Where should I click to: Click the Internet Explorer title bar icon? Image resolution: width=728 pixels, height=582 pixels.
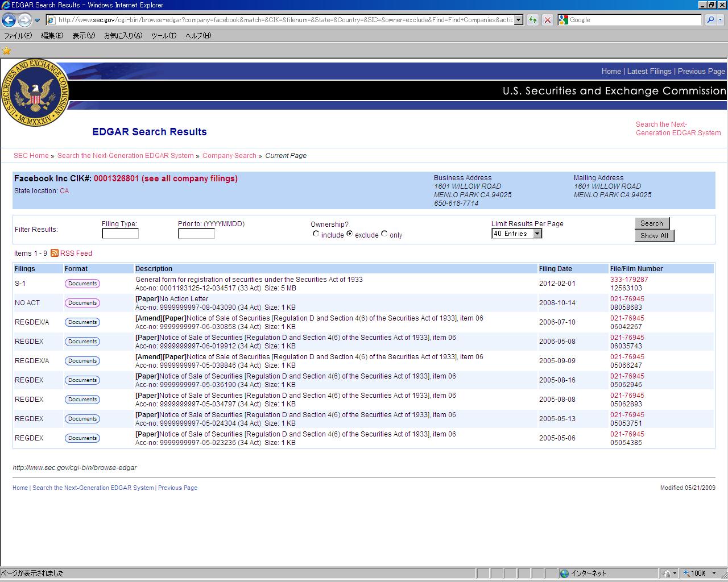click(6, 5)
